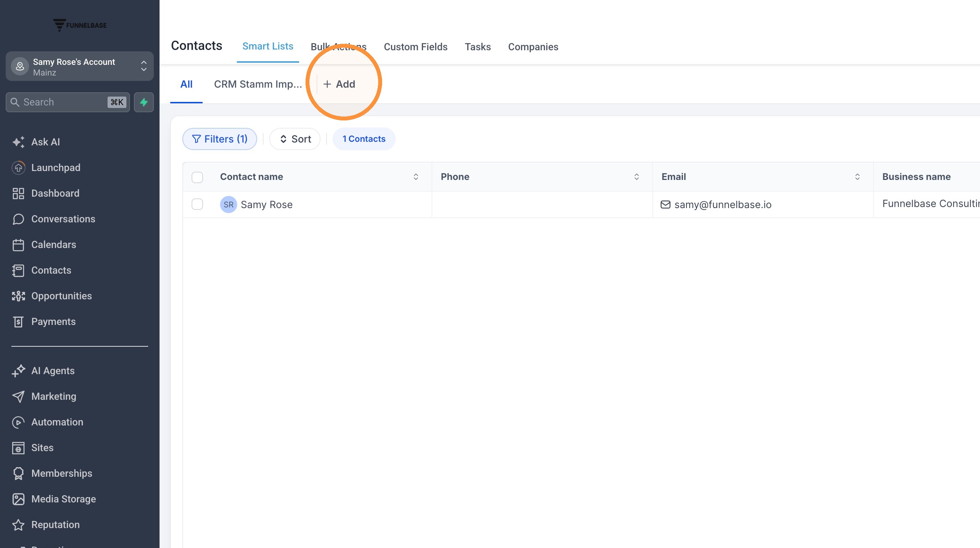Open the Launchpad sidebar icon
This screenshot has width=980, height=548.
click(x=18, y=167)
